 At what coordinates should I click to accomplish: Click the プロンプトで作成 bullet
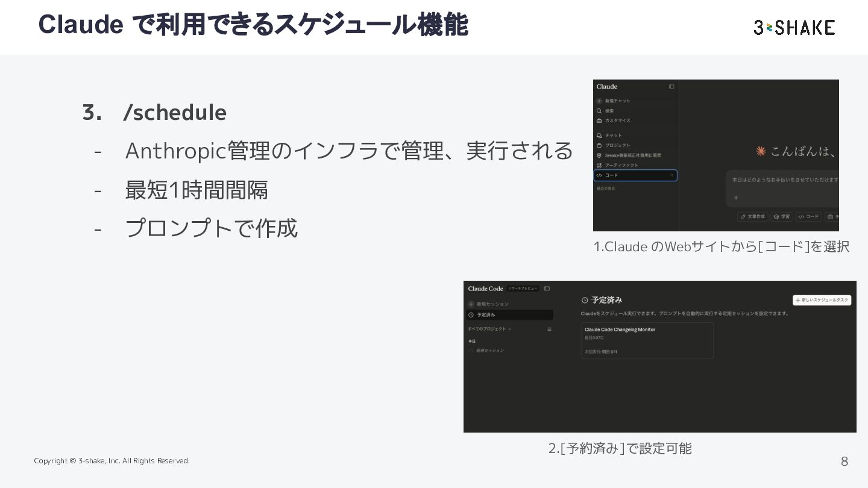click(x=212, y=228)
